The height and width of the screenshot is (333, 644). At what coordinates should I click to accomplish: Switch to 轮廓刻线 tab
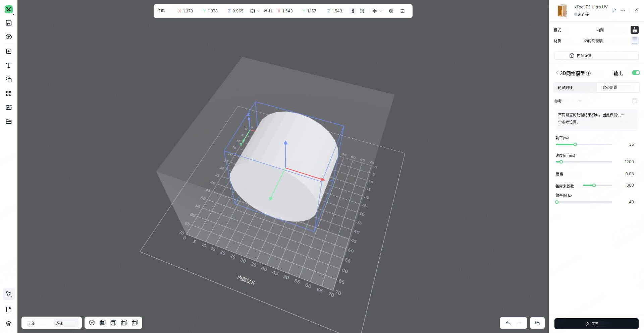pos(565,87)
